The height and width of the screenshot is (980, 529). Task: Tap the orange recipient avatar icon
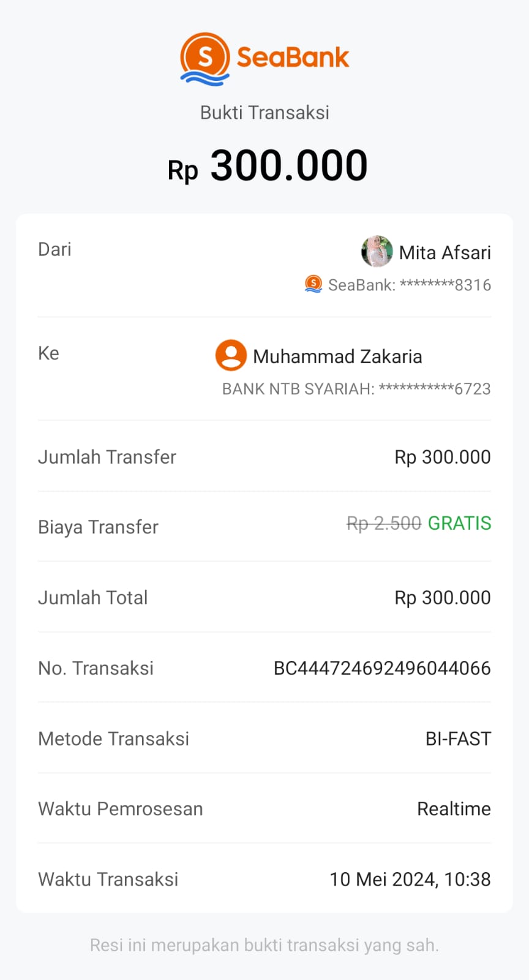pyautogui.click(x=231, y=356)
